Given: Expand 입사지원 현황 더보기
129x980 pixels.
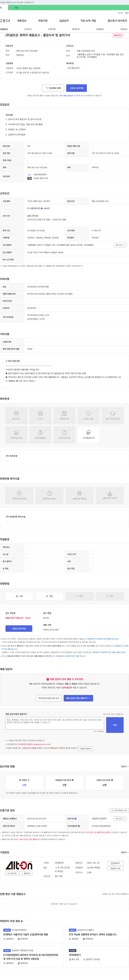Looking at the screenshot, I should point(124,767).
